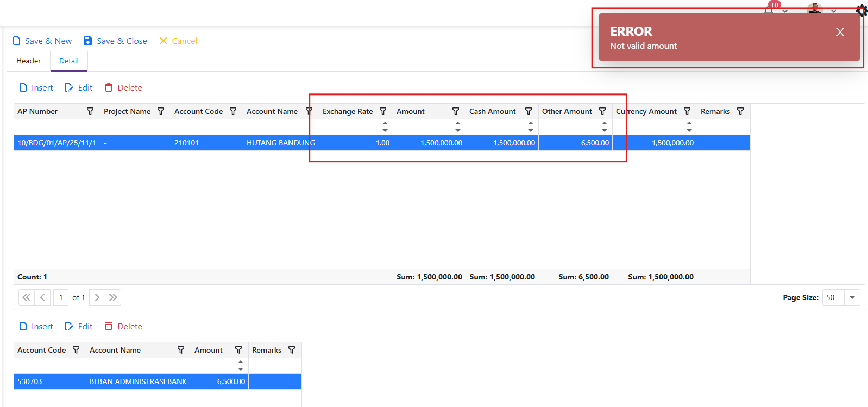This screenshot has width=868, height=407.
Task: Open filter icon on Cash Amount column
Action: coord(529,111)
